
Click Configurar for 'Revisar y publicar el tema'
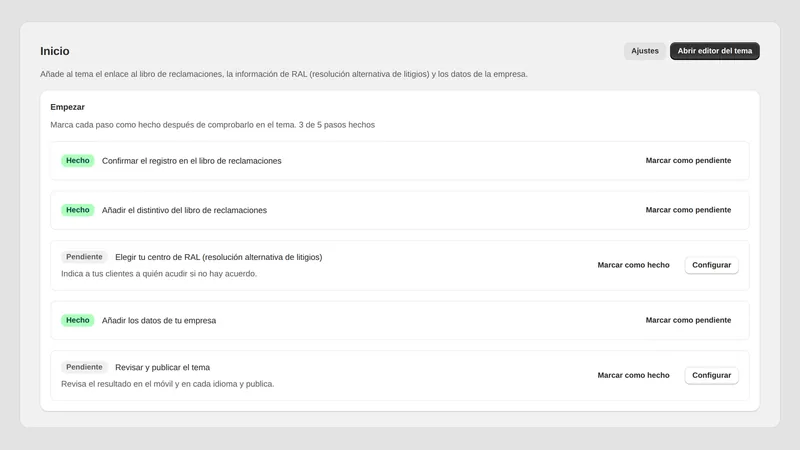tap(711, 376)
